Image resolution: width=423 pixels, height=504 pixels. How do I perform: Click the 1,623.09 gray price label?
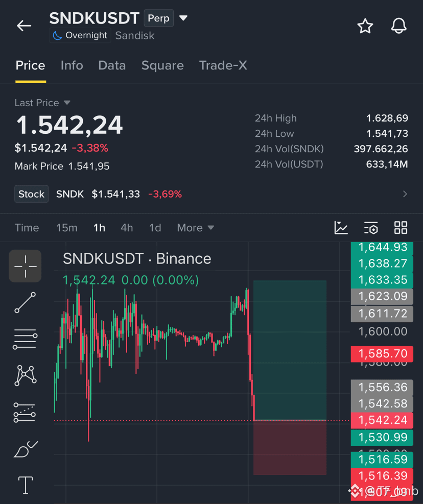382,296
